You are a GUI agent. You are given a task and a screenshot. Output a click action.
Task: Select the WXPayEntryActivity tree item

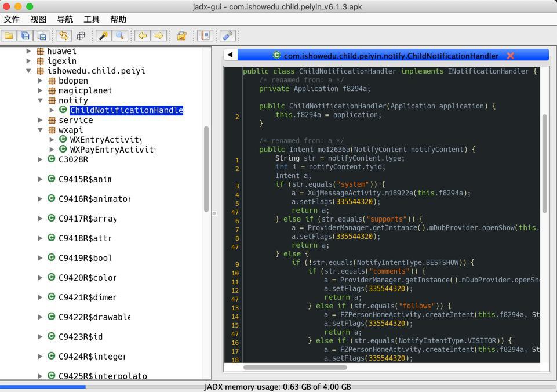tap(112, 150)
